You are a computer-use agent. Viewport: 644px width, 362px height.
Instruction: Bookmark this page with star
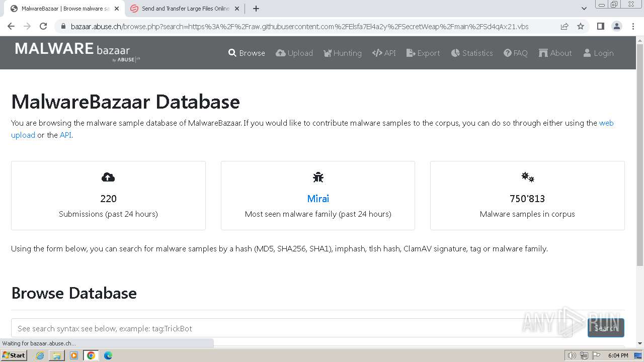(x=581, y=26)
